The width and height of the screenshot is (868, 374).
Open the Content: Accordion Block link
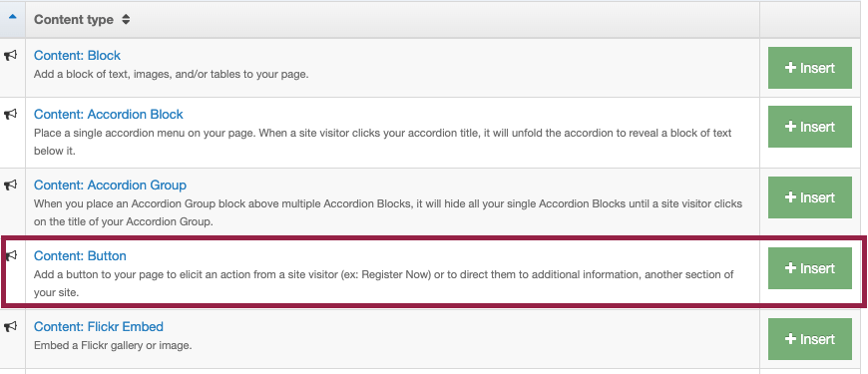click(109, 114)
